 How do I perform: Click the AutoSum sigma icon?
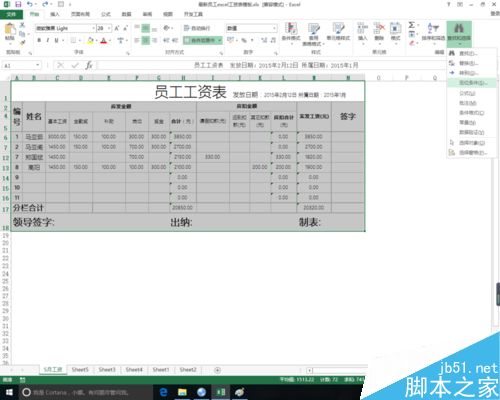click(x=412, y=25)
